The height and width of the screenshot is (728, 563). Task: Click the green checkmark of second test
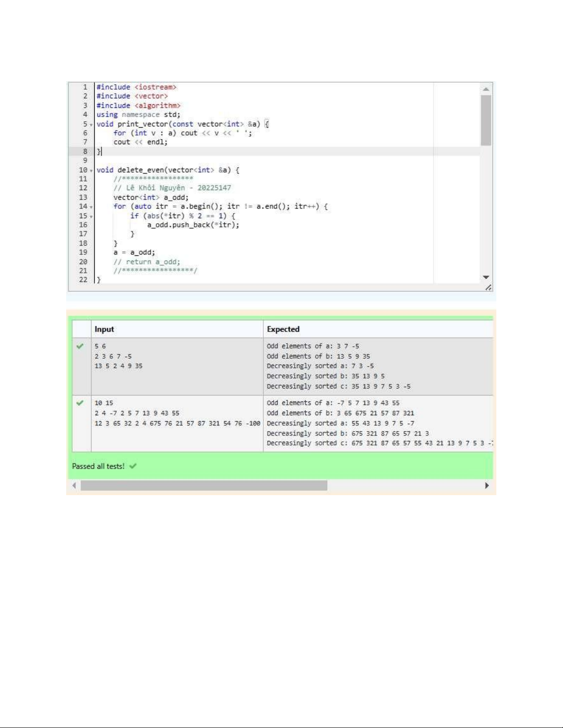(80, 403)
